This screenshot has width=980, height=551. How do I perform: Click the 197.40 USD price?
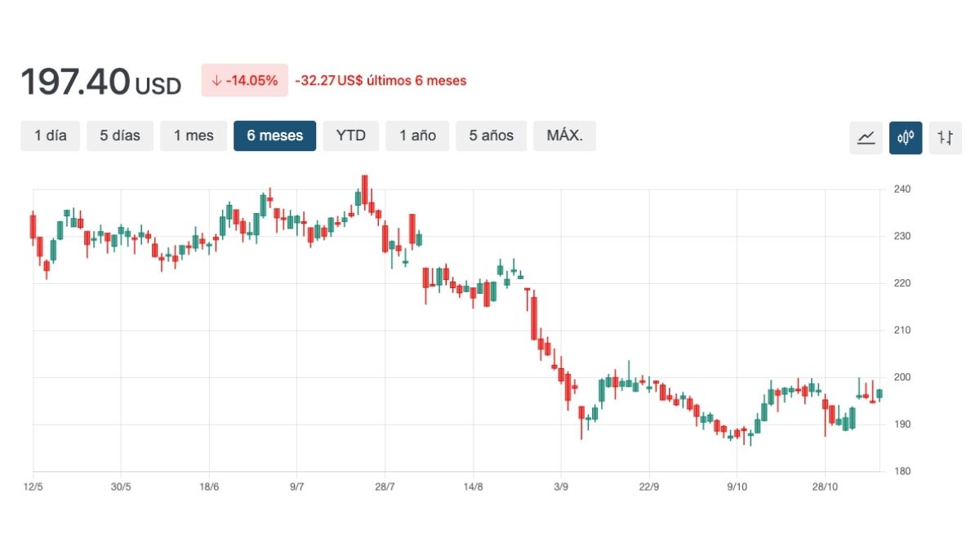pyautogui.click(x=100, y=82)
